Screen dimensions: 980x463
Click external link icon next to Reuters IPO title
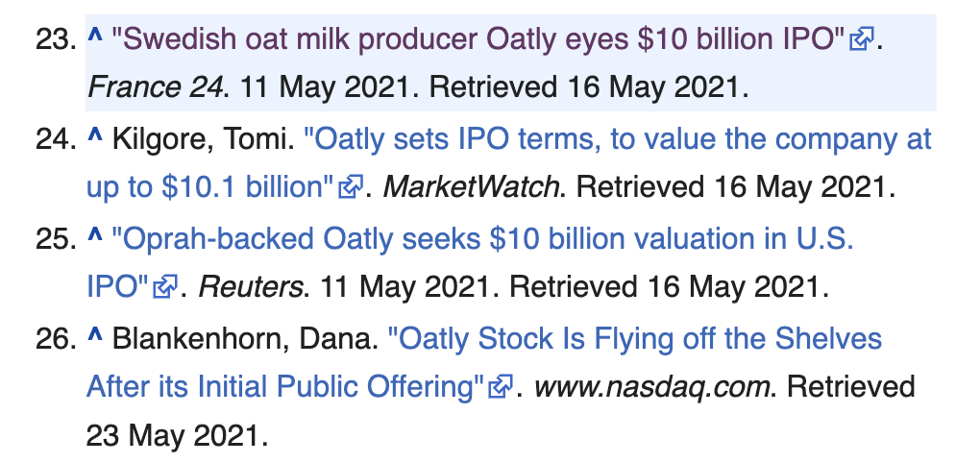click(165, 287)
